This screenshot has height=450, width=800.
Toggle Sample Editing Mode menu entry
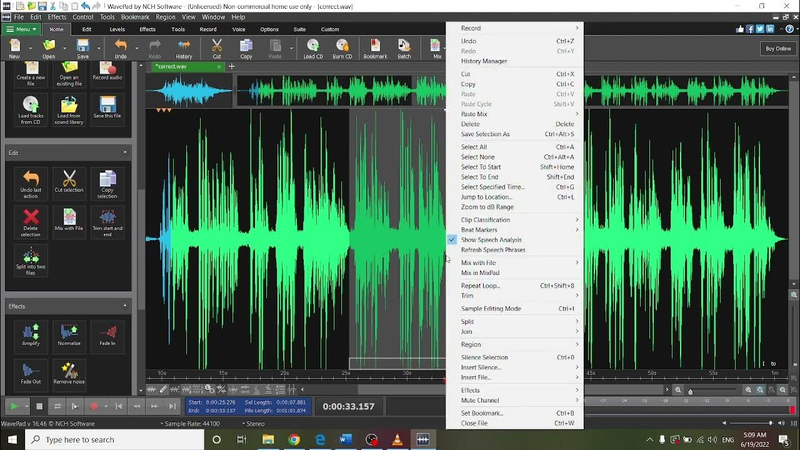tap(515, 309)
